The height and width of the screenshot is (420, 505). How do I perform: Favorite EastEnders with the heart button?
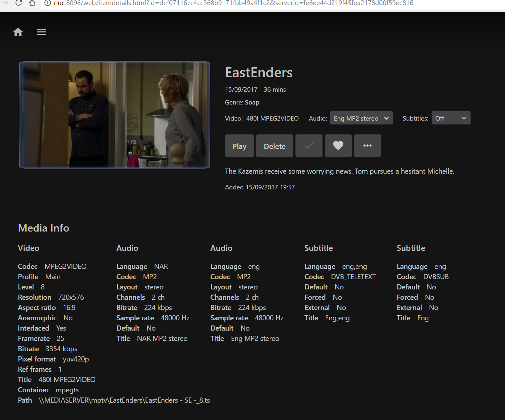tap(338, 146)
